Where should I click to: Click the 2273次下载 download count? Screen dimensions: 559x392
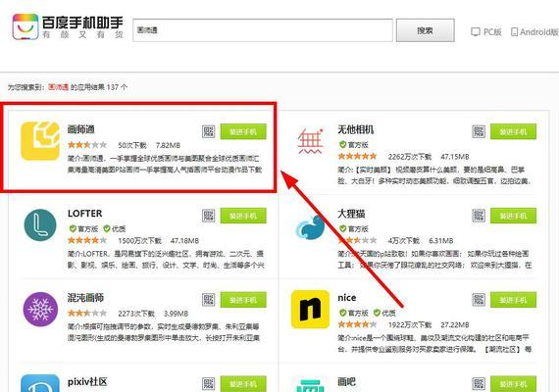136,314
